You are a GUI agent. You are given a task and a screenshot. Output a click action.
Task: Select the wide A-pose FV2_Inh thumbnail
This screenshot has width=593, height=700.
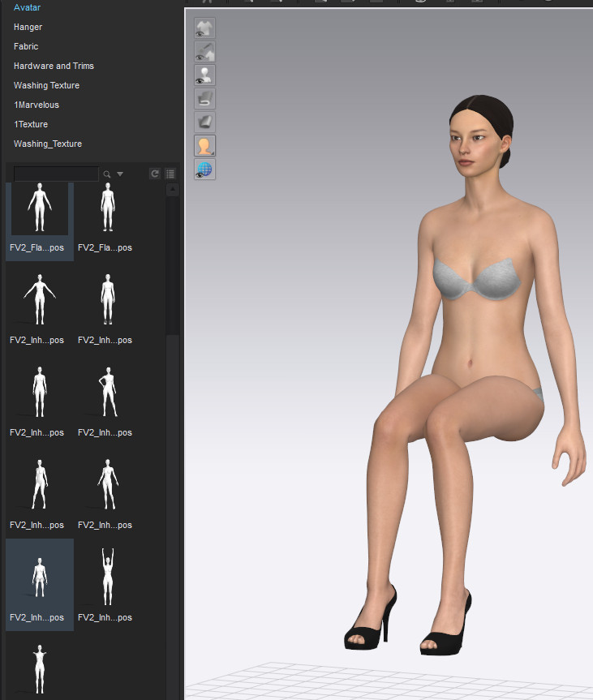pyautogui.click(x=40, y=308)
